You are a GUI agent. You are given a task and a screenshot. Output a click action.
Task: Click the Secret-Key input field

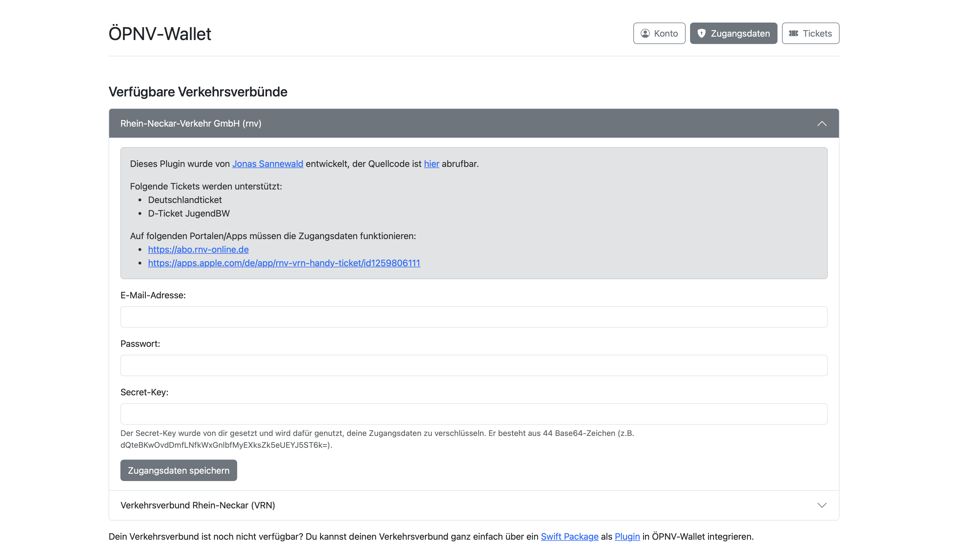474,414
